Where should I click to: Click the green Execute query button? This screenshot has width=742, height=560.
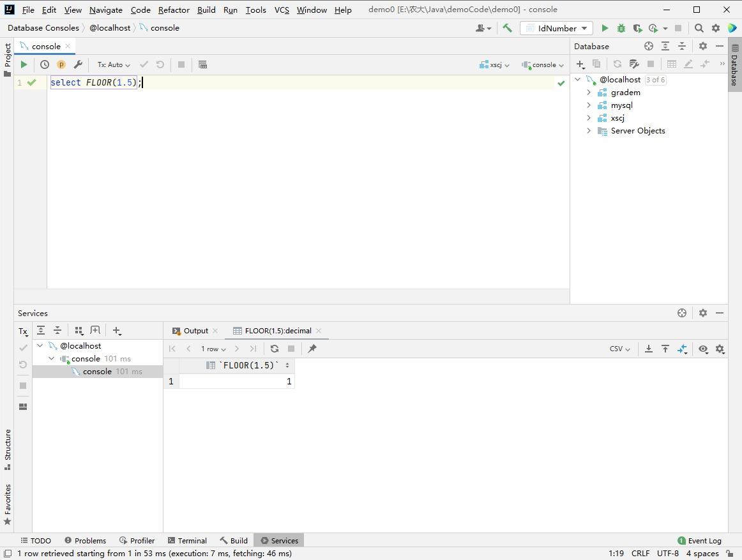pyautogui.click(x=24, y=64)
